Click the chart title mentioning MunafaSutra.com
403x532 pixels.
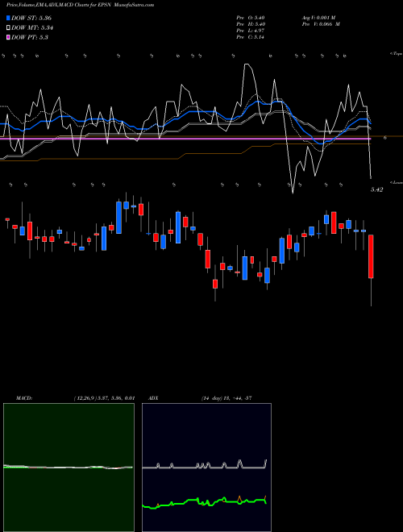point(80,5)
